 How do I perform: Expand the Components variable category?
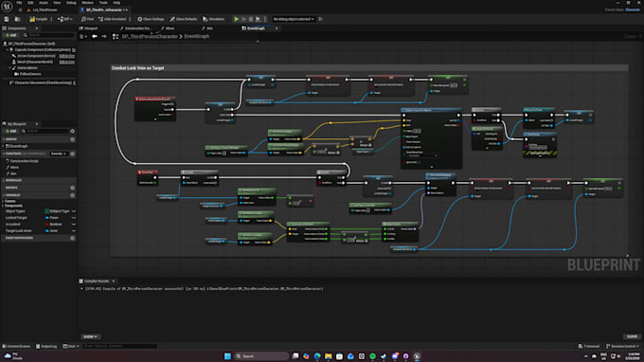pos(4,206)
